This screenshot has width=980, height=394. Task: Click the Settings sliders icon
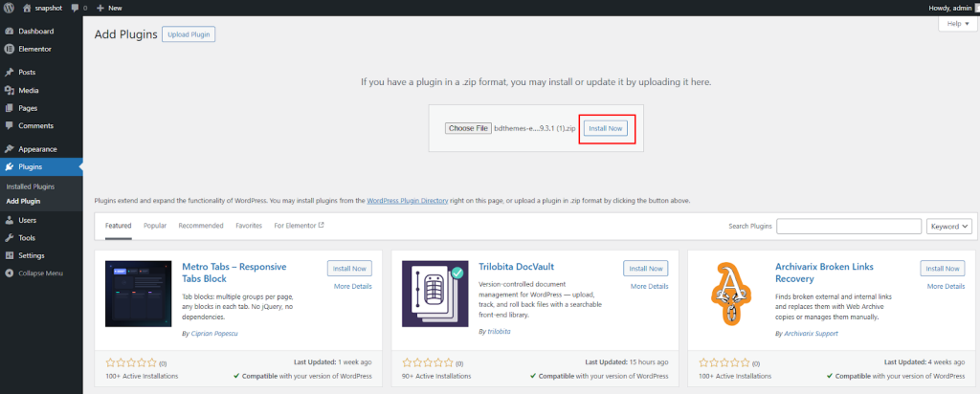tap(10, 255)
